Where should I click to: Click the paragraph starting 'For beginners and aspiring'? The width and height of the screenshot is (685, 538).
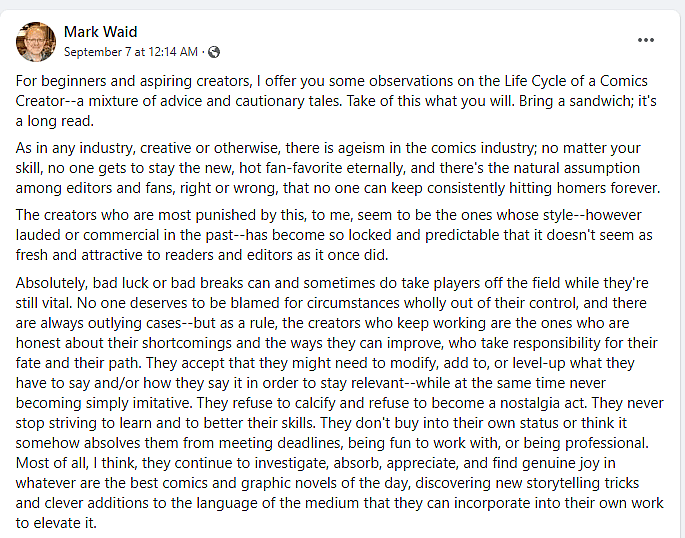click(x=331, y=99)
